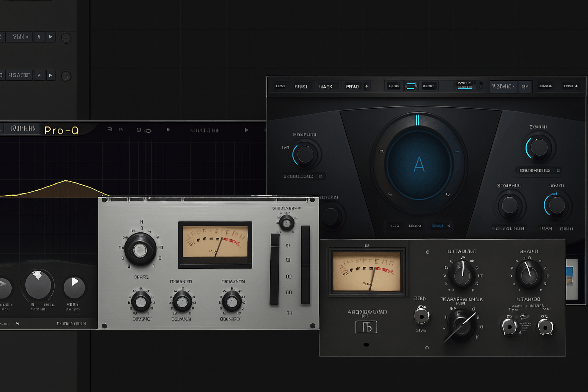588x392 pixels.
Task: Select the round record button on the top track header
Action: (66, 38)
